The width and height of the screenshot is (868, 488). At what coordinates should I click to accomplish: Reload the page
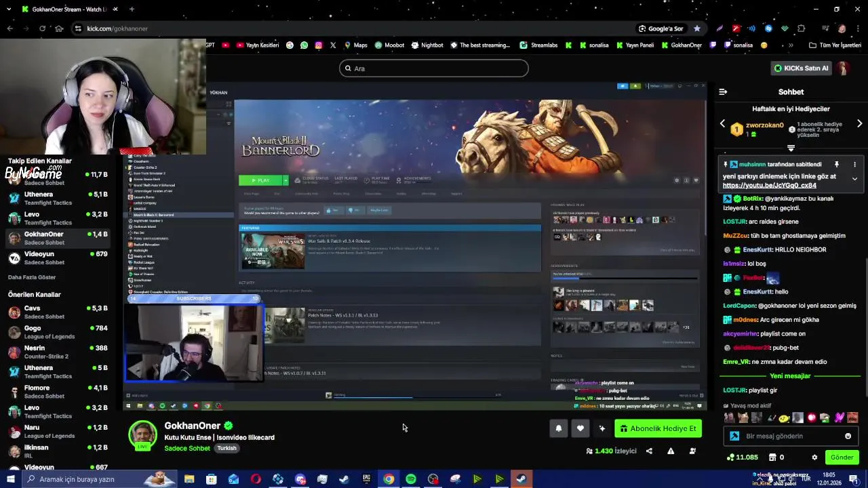click(x=42, y=28)
